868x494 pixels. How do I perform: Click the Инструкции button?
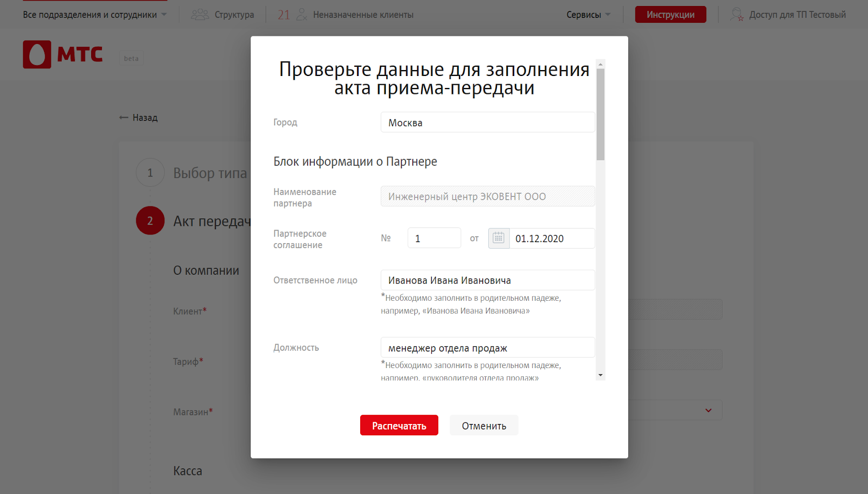point(671,15)
